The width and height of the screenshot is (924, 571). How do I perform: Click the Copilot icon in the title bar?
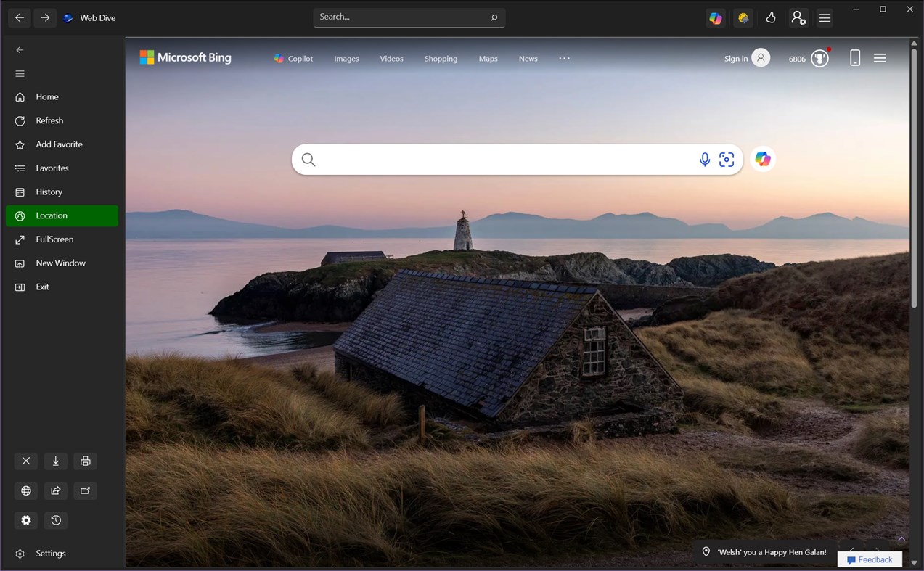[x=716, y=17]
